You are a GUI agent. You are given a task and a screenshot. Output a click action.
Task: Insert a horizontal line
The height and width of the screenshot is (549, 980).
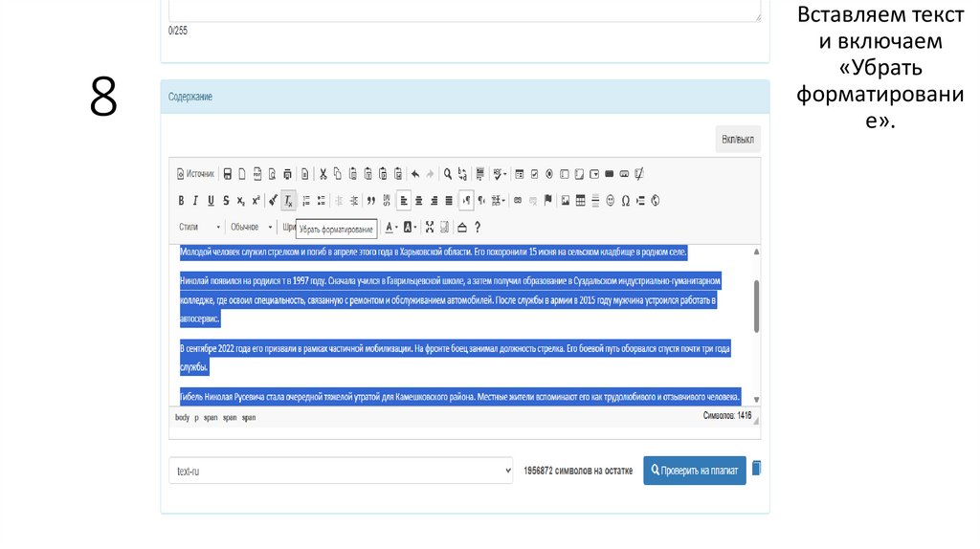[x=595, y=201]
